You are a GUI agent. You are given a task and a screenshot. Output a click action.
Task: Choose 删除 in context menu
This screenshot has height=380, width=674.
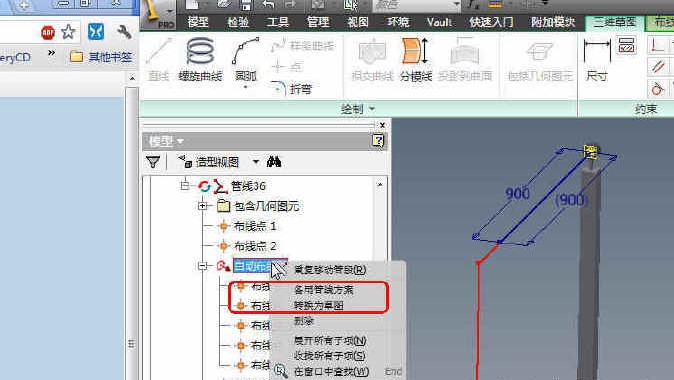(x=304, y=321)
